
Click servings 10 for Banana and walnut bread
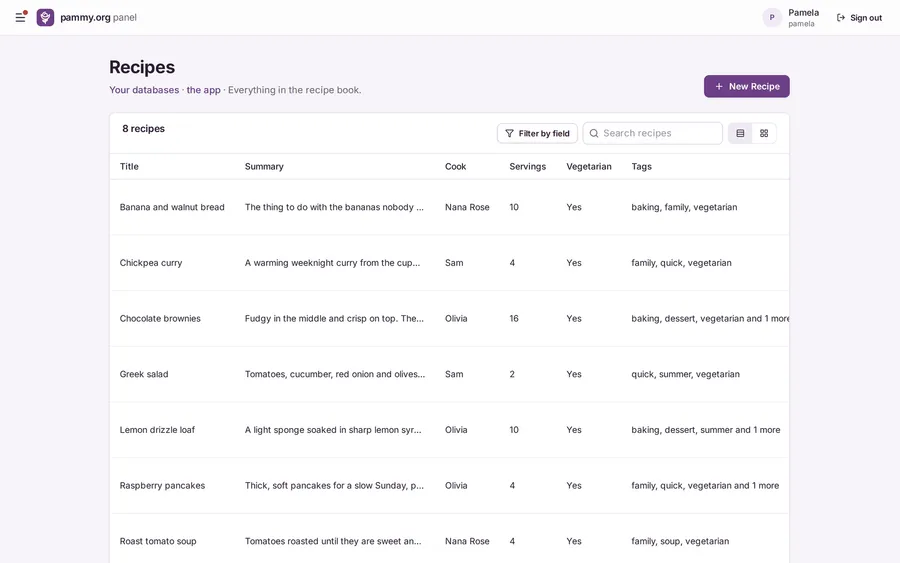[x=514, y=207]
